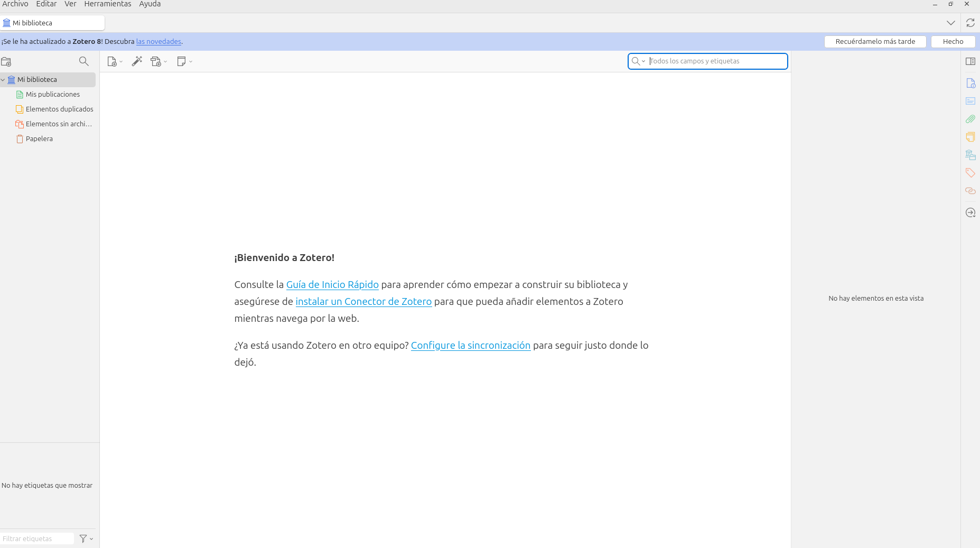The image size is (980, 548).
Task: Open the Archivo menu
Action: pos(15,4)
